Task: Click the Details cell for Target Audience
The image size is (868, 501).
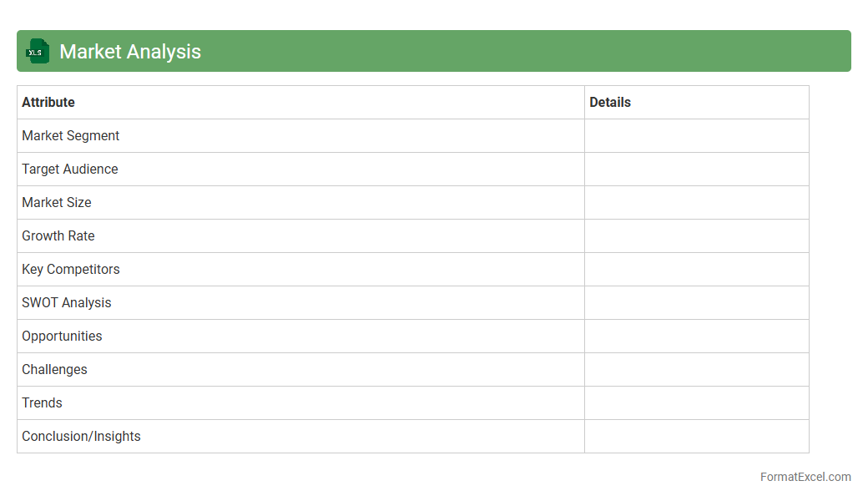Action: click(x=696, y=169)
